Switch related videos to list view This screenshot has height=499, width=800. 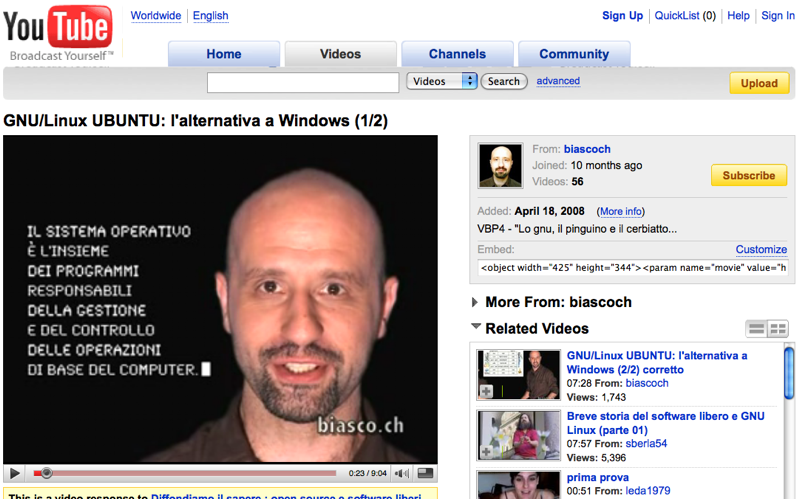756,329
